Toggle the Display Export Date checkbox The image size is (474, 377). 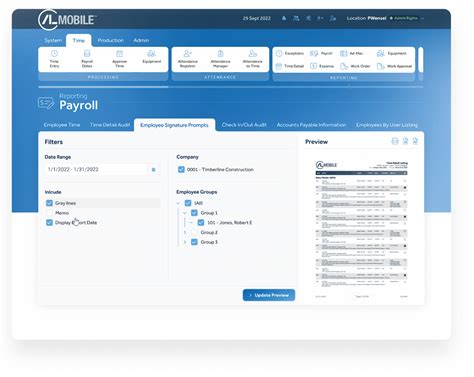[x=49, y=222]
